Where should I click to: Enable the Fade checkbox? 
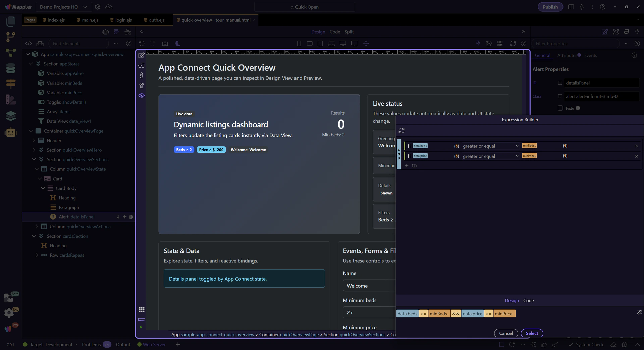click(x=560, y=108)
